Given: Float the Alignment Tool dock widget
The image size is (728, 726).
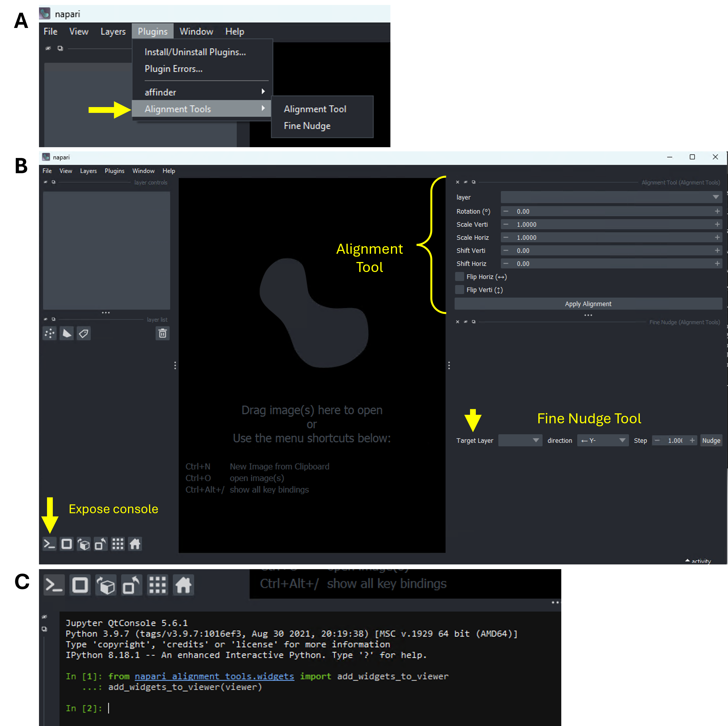Looking at the screenshot, I should tap(474, 182).
